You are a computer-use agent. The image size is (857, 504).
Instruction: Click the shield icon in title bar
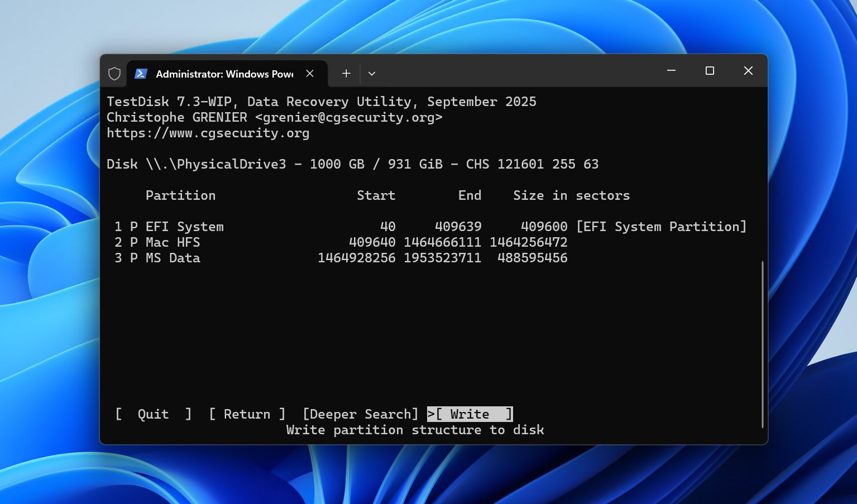click(x=114, y=74)
